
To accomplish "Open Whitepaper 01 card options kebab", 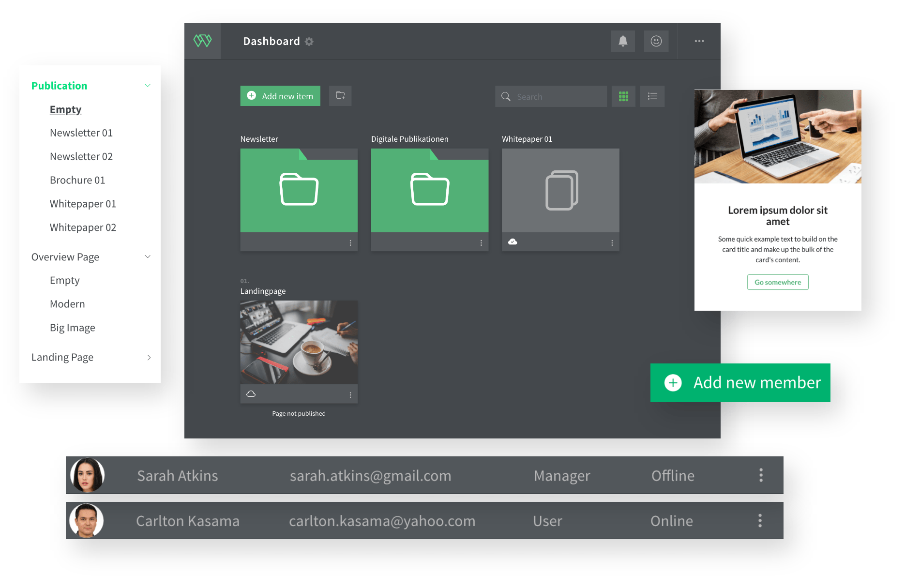I will 612,243.
